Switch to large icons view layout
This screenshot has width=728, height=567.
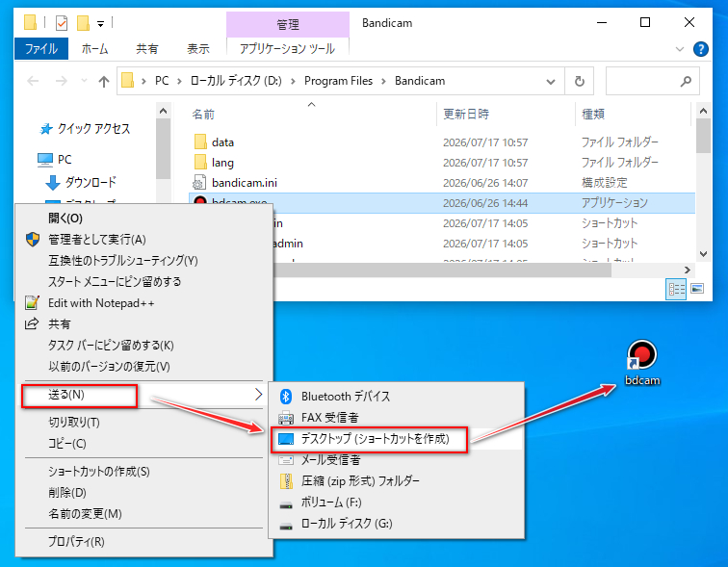(x=697, y=289)
